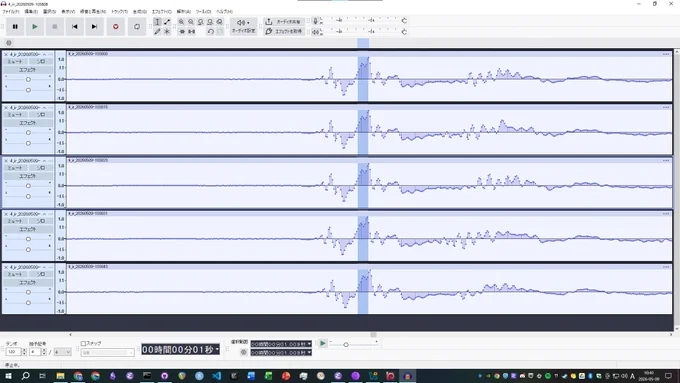Image resolution: width=680 pixels, height=383 pixels.
Task: Solo the first track
Action: point(41,62)
